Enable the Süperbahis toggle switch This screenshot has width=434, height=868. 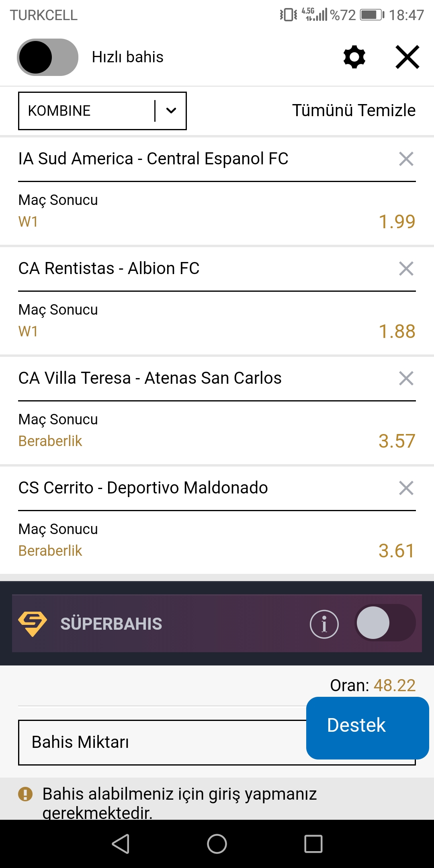[x=385, y=623]
